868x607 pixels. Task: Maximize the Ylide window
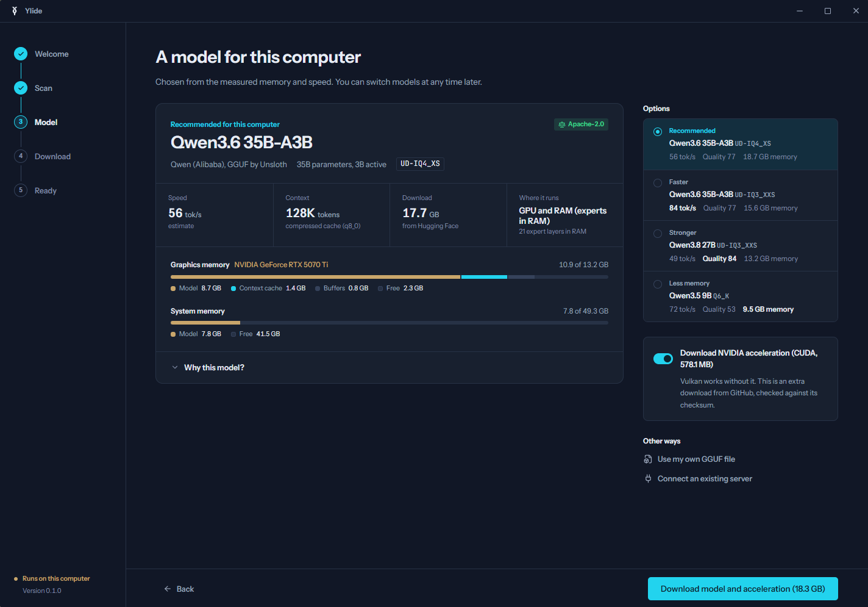tap(828, 11)
